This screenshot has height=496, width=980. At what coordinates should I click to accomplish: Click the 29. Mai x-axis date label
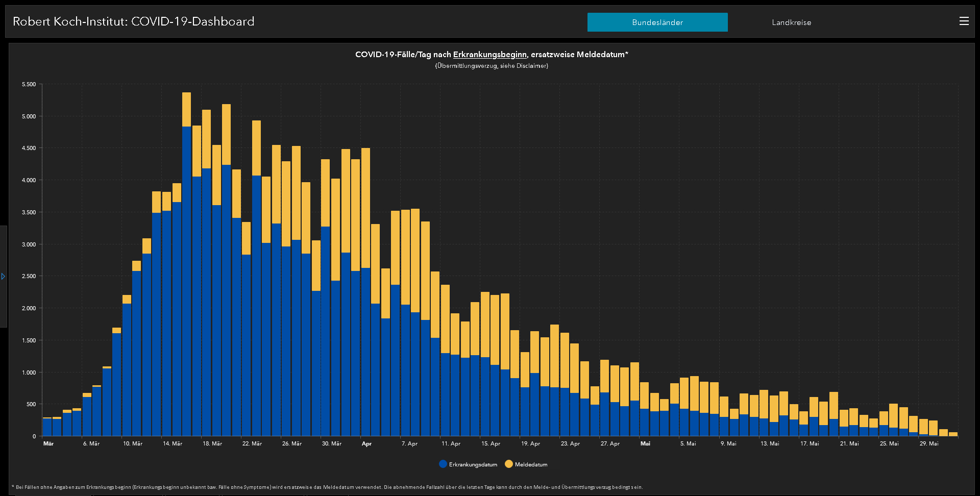(929, 443)
